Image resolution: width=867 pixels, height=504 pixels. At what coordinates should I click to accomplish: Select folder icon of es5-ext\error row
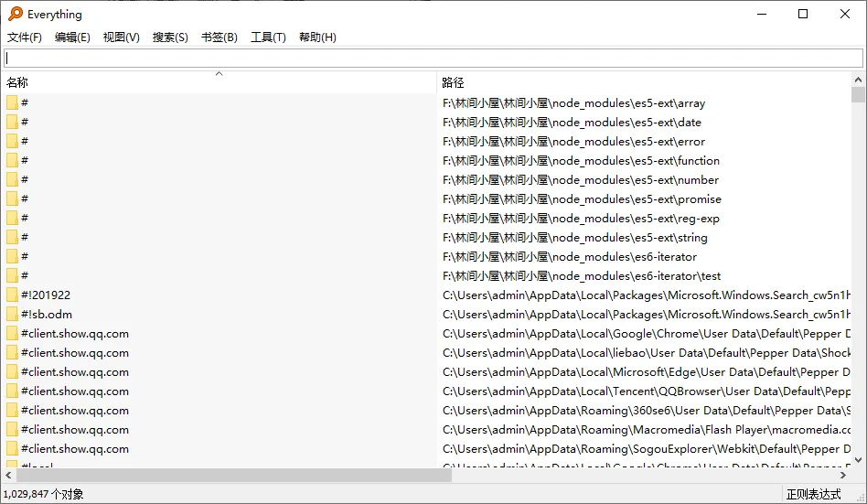point(12,141)
